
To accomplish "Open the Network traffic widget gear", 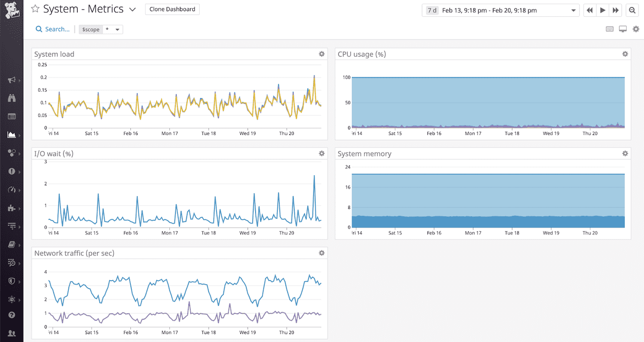I will [x=322, y=253].
